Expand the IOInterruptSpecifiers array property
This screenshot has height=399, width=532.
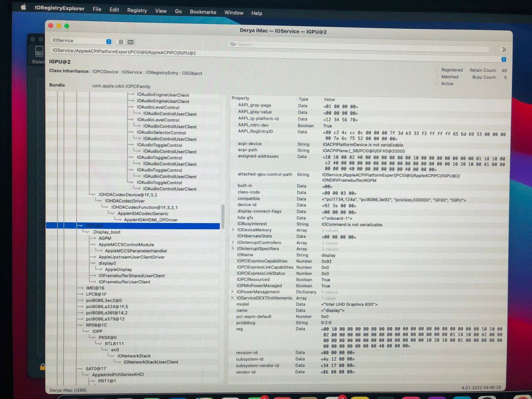click(233, 249)
